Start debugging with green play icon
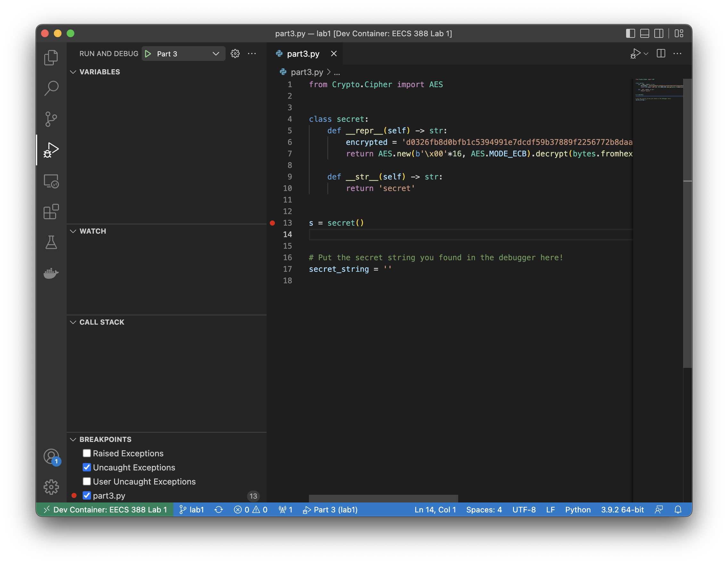 coord(148,54)
